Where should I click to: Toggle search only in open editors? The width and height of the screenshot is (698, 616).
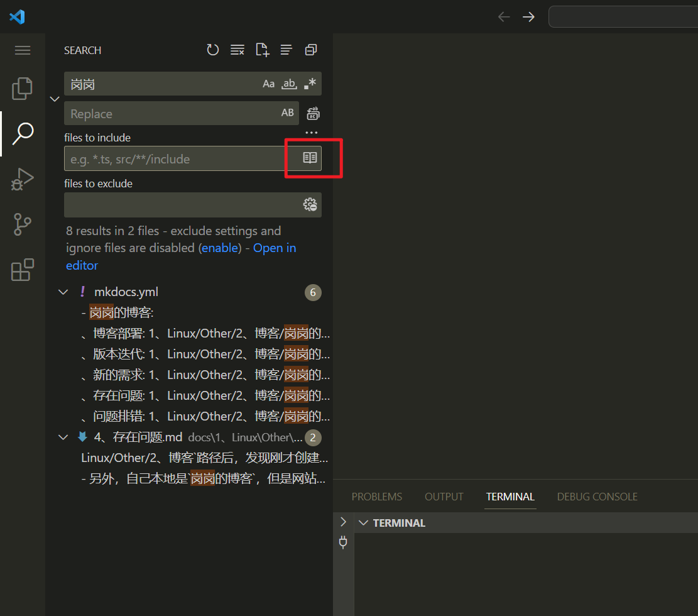click(x=310, y=158)
